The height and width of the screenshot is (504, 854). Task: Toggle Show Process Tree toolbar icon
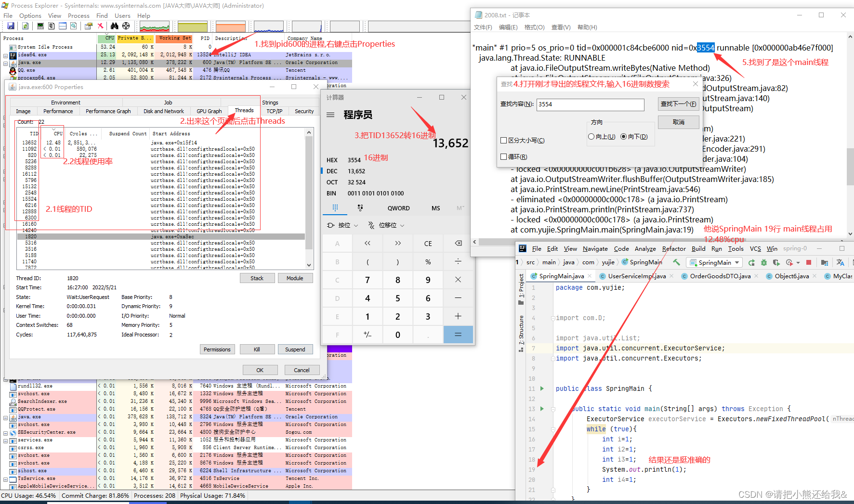click(52, 26)
